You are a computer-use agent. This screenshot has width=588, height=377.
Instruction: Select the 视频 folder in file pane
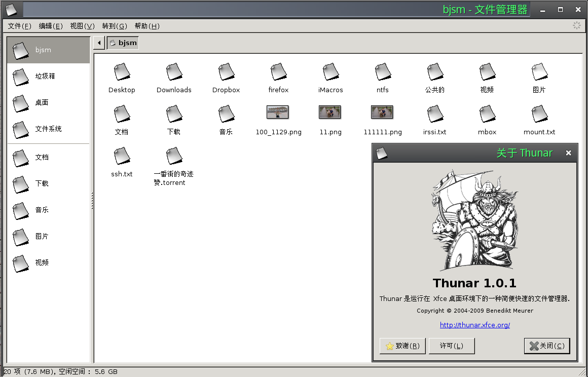click(487, 71)
